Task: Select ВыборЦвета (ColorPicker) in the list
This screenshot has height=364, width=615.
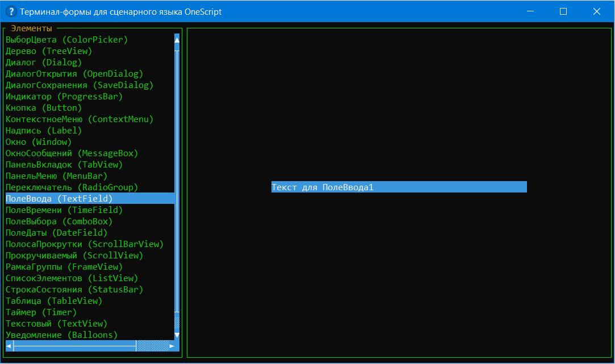Action: tap(66, 40)
